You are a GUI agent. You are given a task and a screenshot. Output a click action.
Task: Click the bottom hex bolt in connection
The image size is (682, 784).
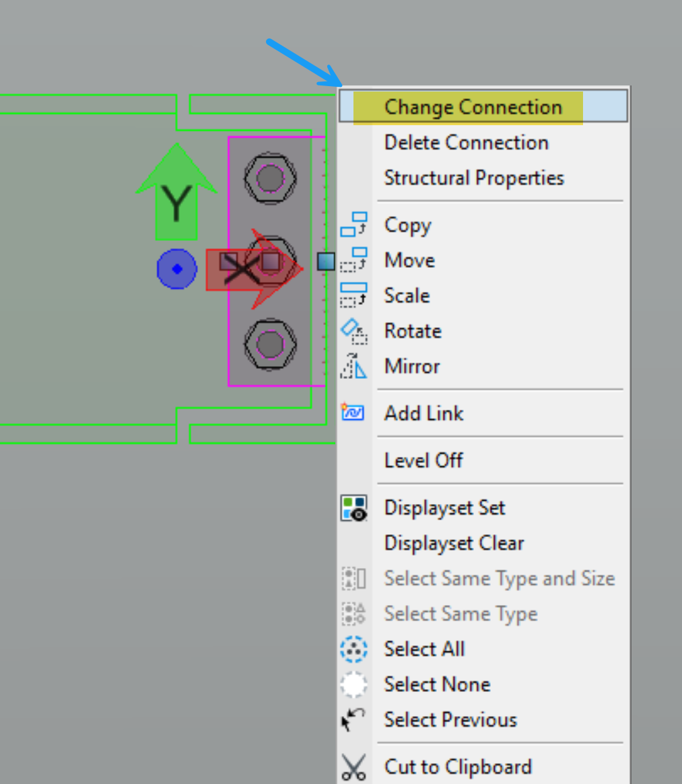pos(270,344)
